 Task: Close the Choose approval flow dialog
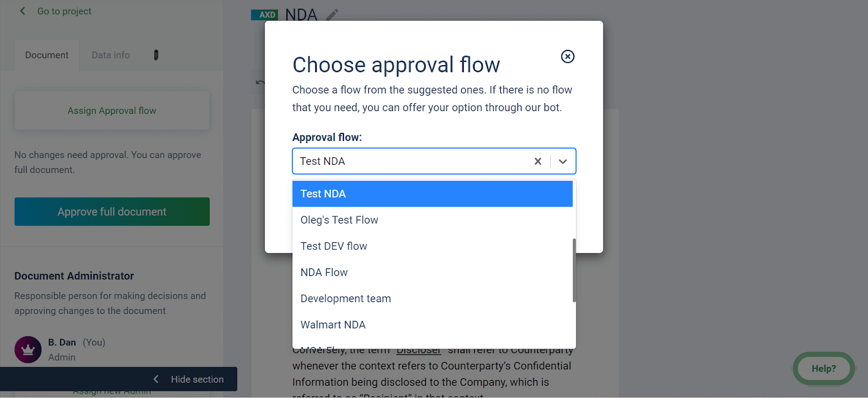click(567, 56)
